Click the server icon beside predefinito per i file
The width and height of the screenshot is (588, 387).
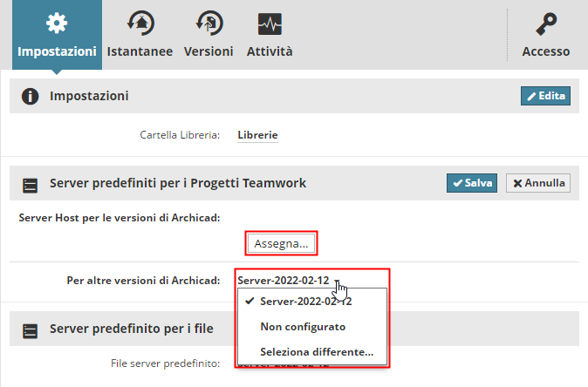pos(30,329)
